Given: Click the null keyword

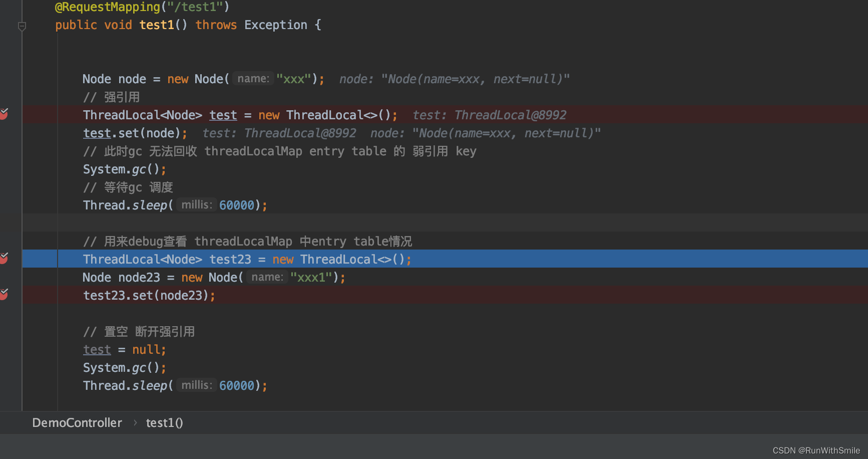Looking at the screenshot, I should pyautogui.click(x=146, y=350).
